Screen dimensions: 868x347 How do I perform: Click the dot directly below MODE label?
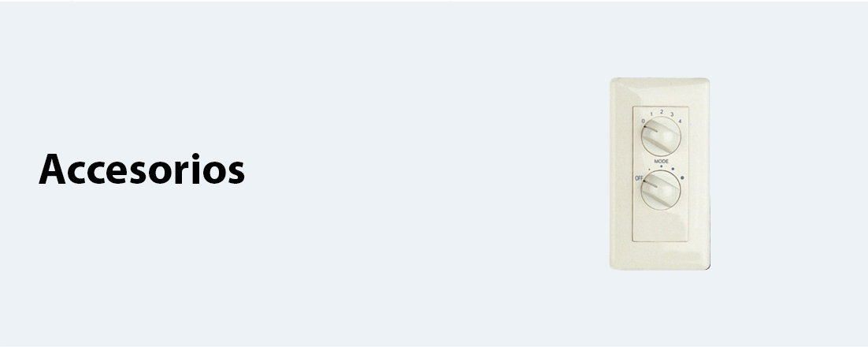point(661,166)
